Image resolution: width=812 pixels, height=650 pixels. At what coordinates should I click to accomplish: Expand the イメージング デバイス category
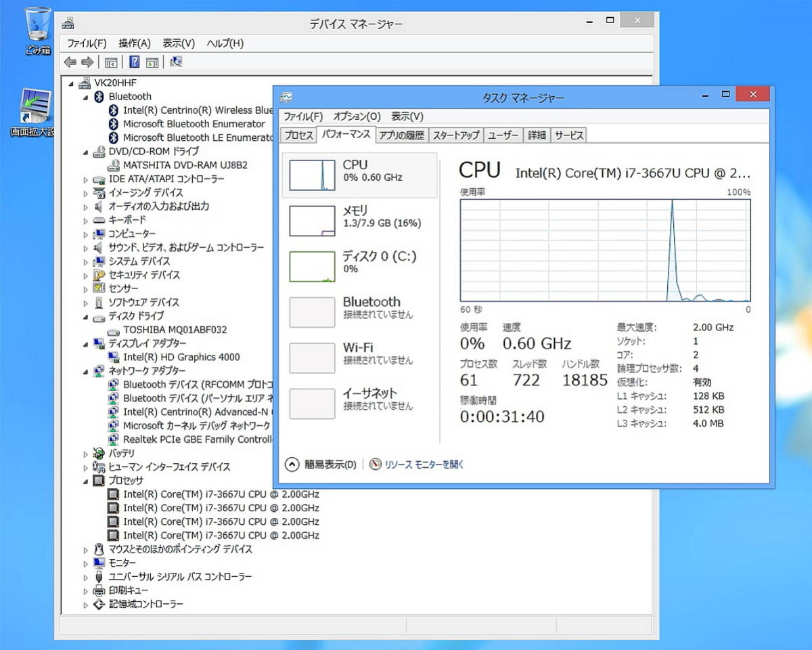tap(86, 193)
